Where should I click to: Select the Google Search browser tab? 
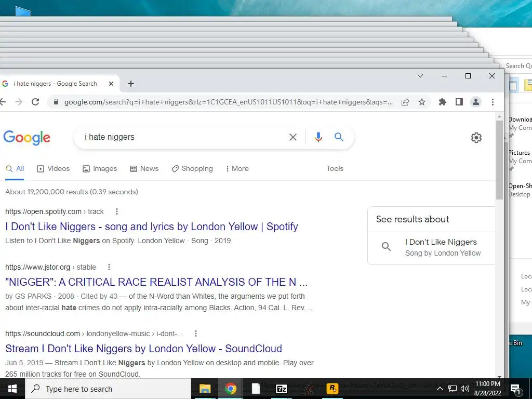(58, 84)
